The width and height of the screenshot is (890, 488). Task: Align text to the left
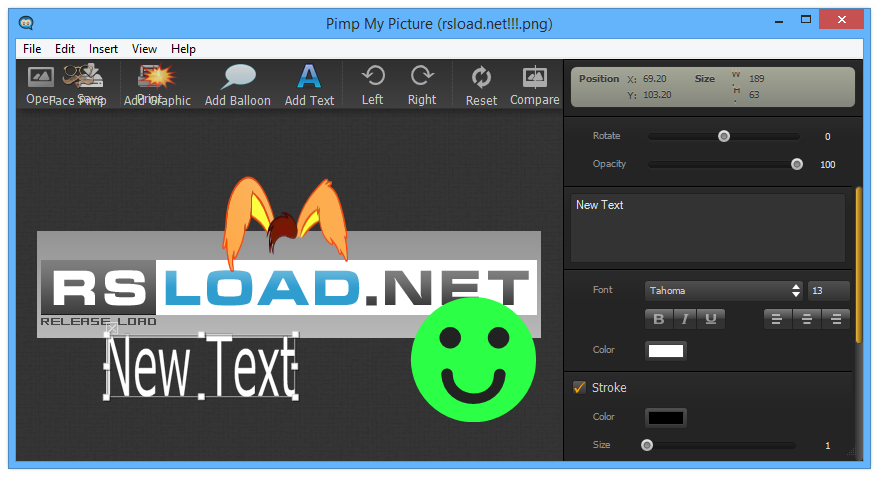[777, 319]
